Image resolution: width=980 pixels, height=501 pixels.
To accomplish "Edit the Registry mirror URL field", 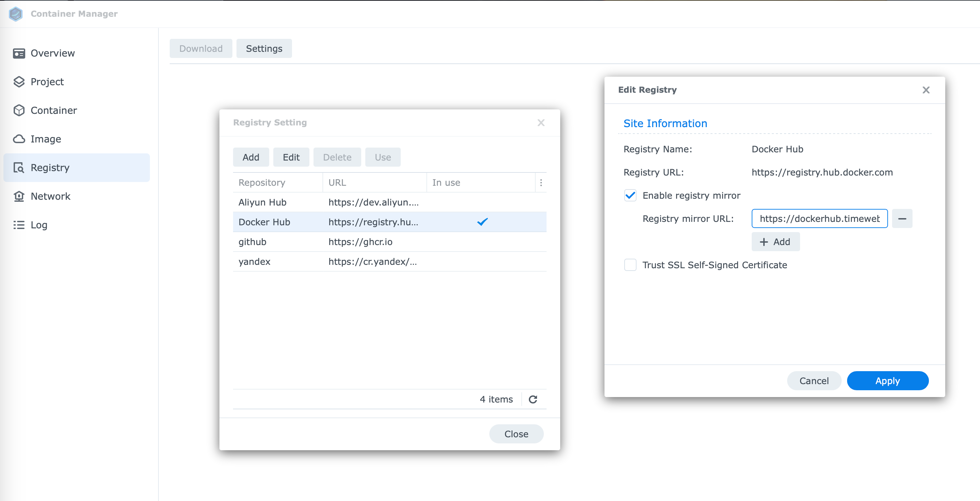I will 820,218.
